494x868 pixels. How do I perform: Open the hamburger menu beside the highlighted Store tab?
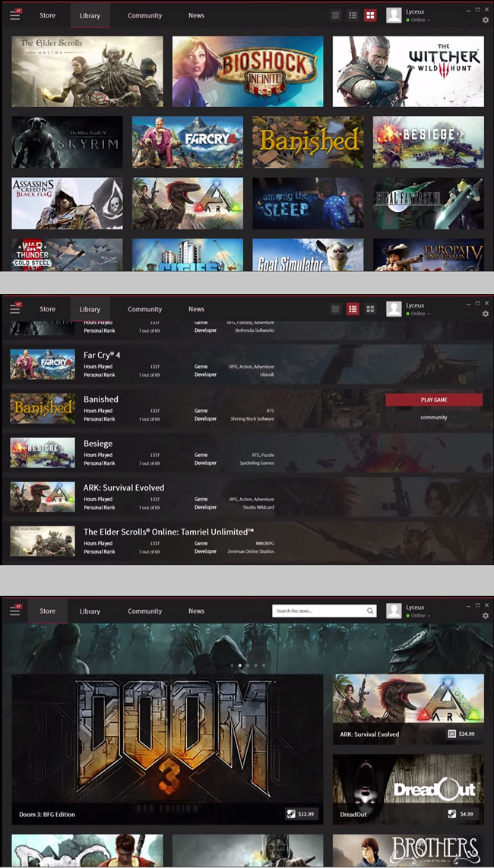[15, 611]
